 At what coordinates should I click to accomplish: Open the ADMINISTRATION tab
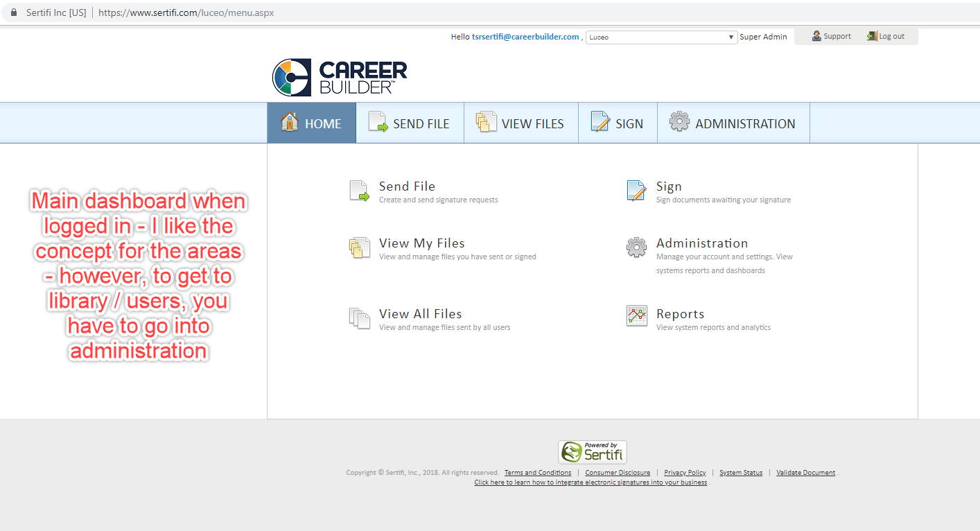point(733,123)
